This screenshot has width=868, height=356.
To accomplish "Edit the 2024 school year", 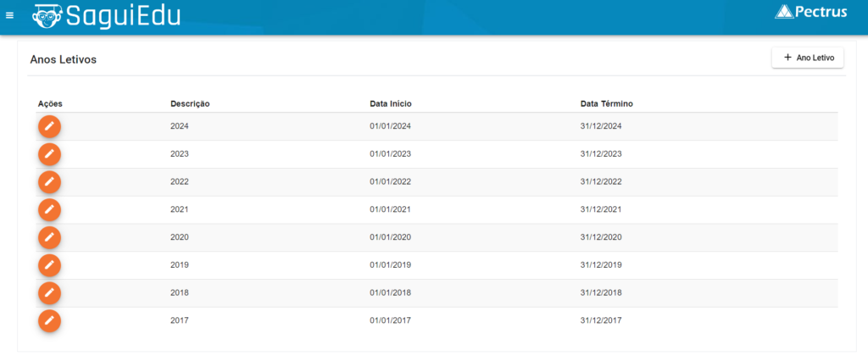I will coord(49,126).
